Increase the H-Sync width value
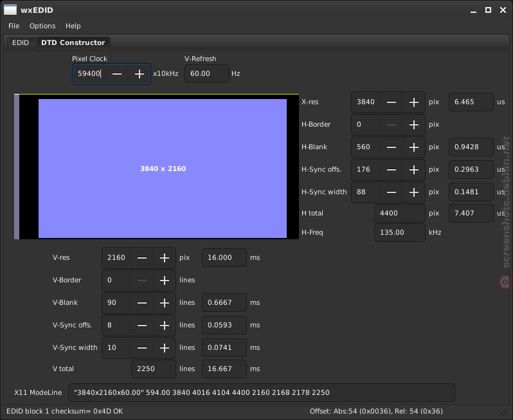The height and width of the screenshot is (420, 513). 414,192
